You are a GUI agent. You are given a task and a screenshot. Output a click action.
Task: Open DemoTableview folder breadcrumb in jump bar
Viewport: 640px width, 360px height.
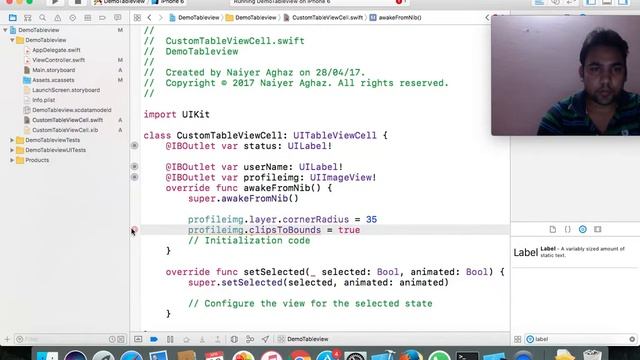tap(251, 18)
